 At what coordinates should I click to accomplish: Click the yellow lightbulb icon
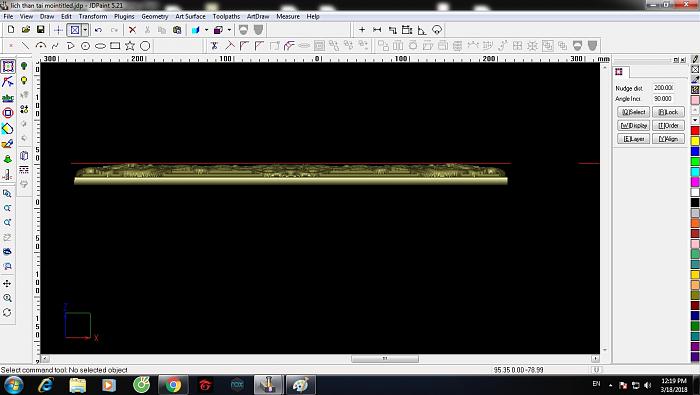tap(24, 81)
